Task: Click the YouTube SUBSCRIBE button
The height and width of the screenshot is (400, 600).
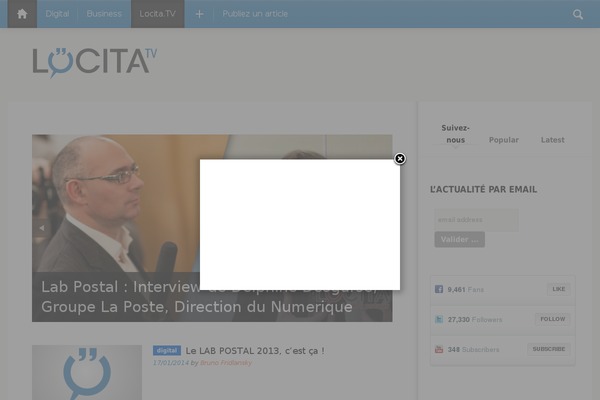Action: (x=549, y=349)
